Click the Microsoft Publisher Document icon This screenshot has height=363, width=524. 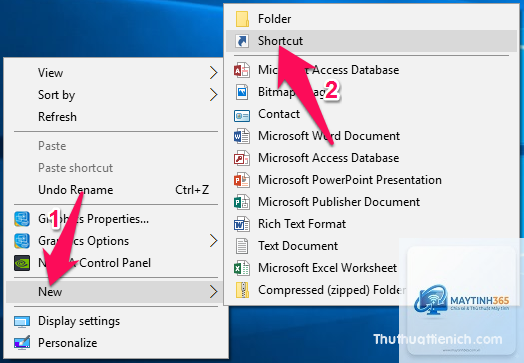242,203
